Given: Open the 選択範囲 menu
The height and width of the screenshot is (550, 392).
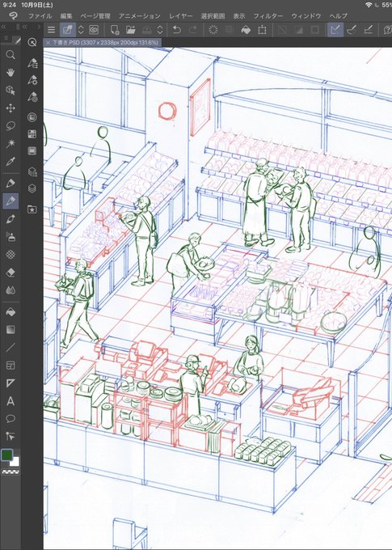Looking at the screenshot, I should coord(213,16).
